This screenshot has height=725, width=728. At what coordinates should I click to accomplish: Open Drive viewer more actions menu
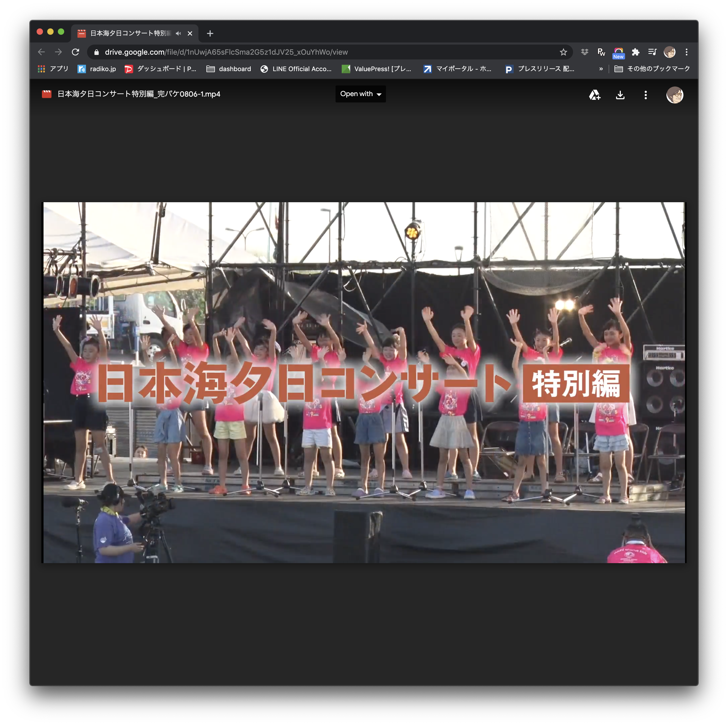click(645, 95)
